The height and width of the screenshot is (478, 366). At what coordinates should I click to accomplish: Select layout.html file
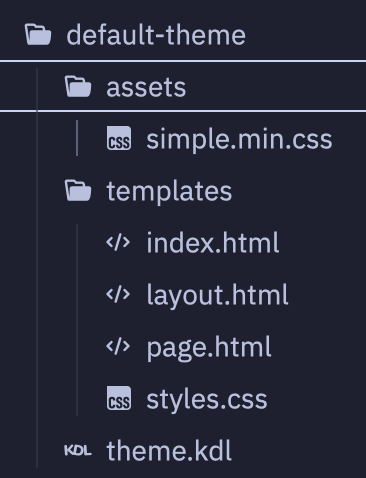pos(217,295)
